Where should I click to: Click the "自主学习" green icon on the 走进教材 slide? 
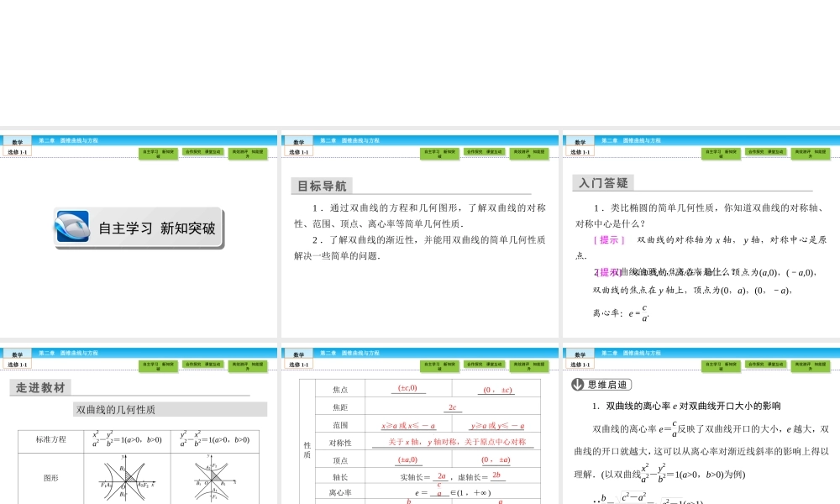[x=160, y=365]
